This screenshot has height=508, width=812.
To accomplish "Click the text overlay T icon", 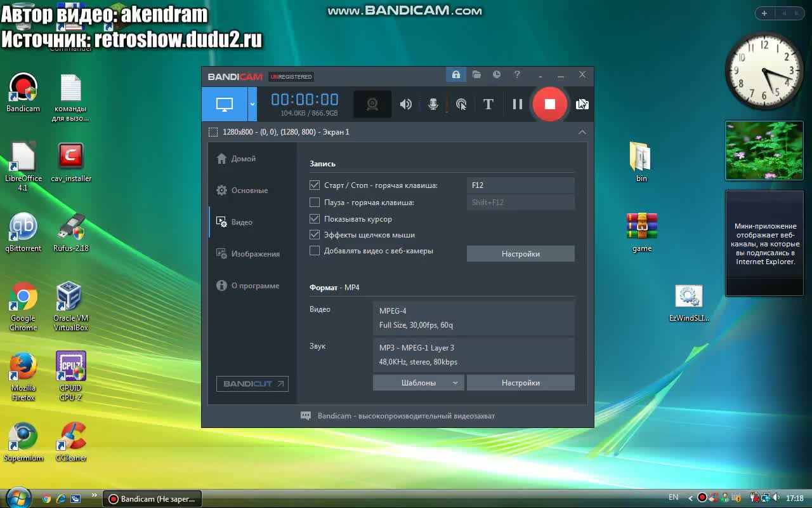I will click(488, 104).
